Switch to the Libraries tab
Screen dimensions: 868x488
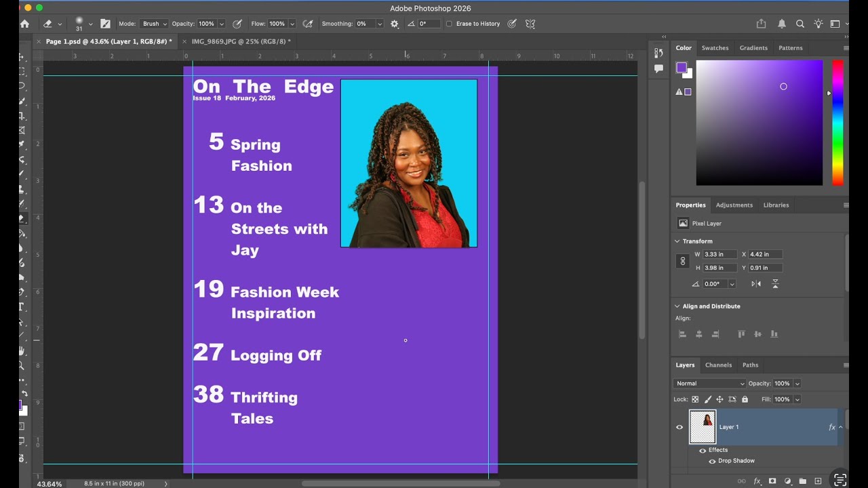pos(776,205)
